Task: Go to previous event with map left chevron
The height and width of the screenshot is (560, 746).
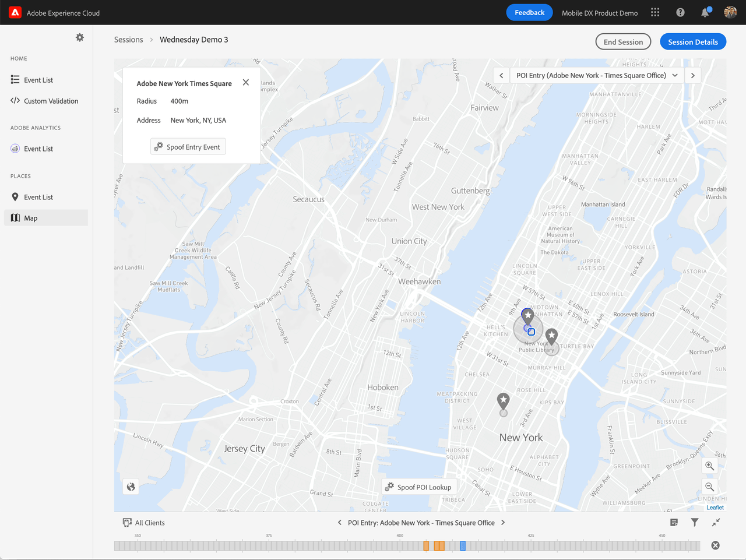Action: tap(501, 75)
